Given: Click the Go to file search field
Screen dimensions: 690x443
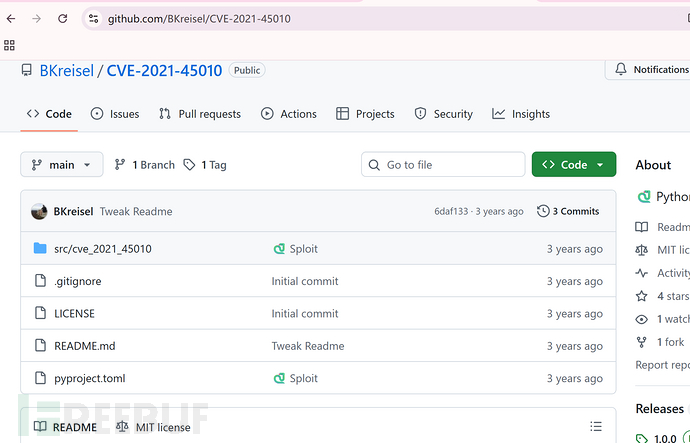Looking at the screenshot, I should [443, 165].
